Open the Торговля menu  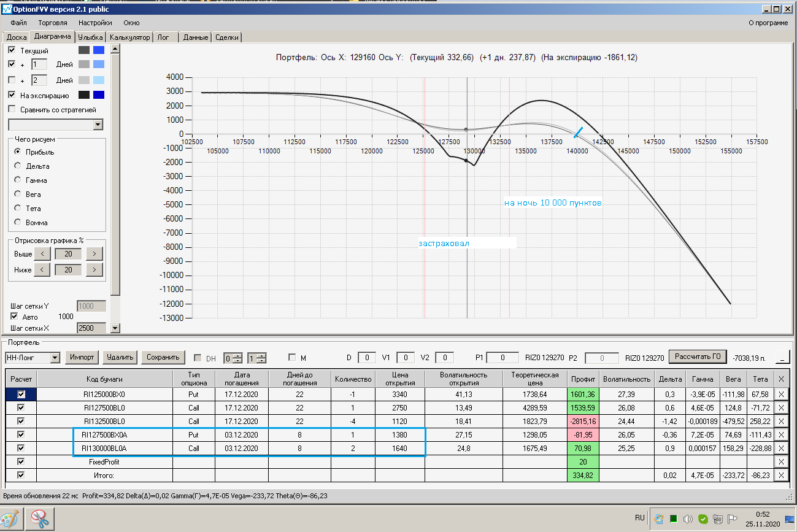point(52,23)
